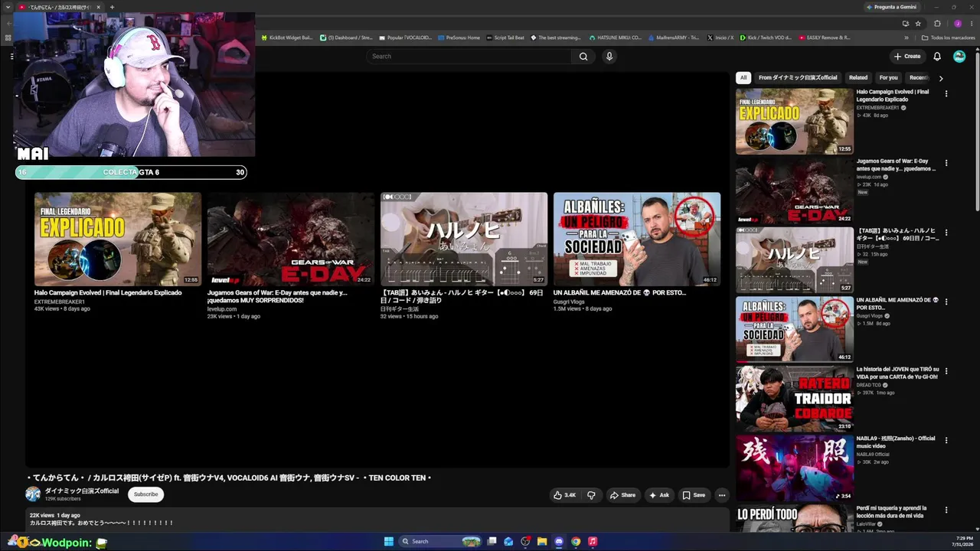The image size is (980, 551).
Task: Open Discord from the taskbar
Action: (x=559, y=542)
